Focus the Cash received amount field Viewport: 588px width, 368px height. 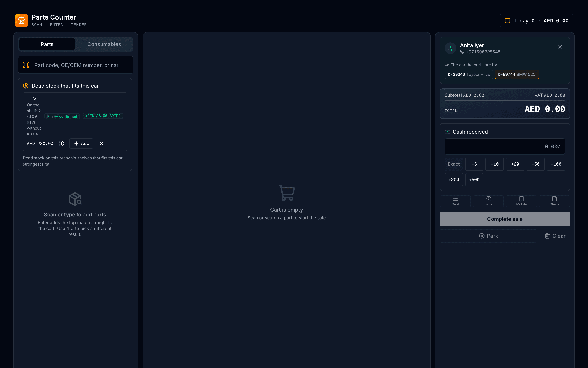click(505, 146)
